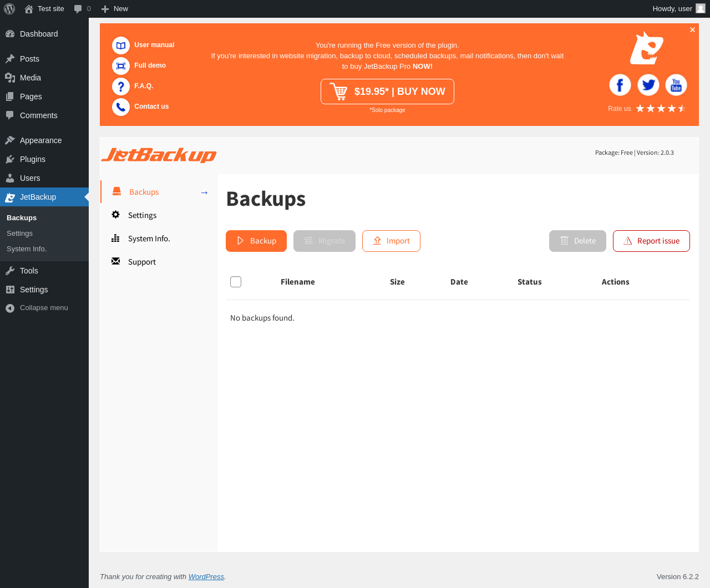
Task: Open WordPress Settings menu
Action: 44,290
